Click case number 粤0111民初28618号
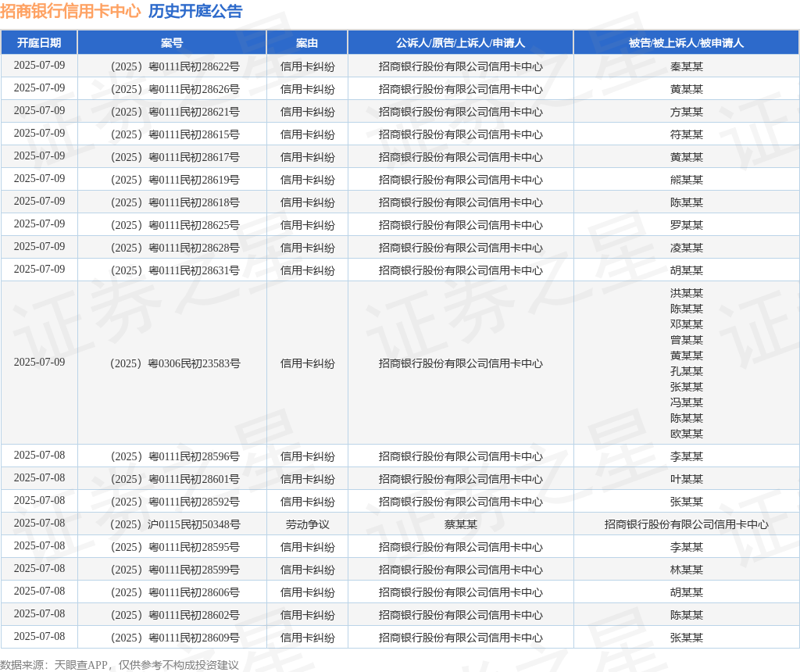Viewport: 800px width, 672px height. (x=175, y=202)
